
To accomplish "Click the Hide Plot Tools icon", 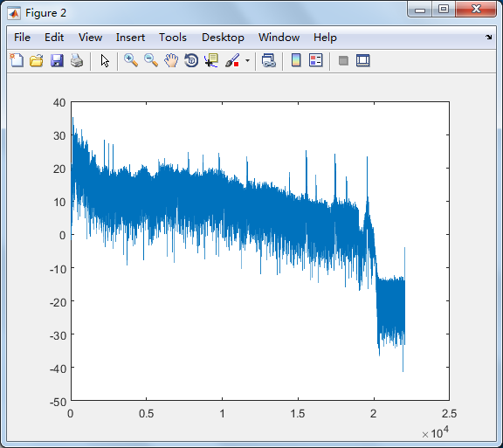I will (x=343, y=60).
